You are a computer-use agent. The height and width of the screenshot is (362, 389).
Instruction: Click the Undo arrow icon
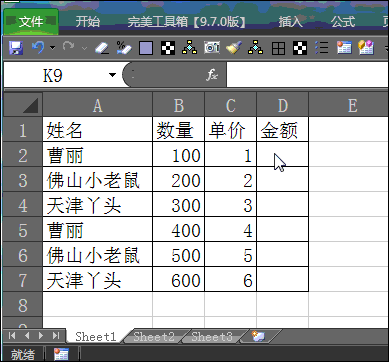[38, 48]
